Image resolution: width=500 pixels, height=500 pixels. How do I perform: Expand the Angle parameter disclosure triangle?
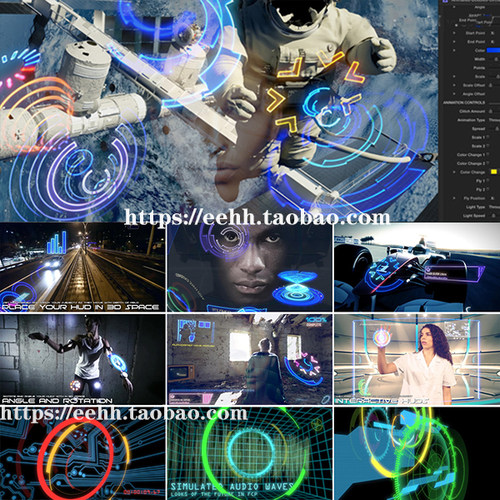(x=454, y=7)
